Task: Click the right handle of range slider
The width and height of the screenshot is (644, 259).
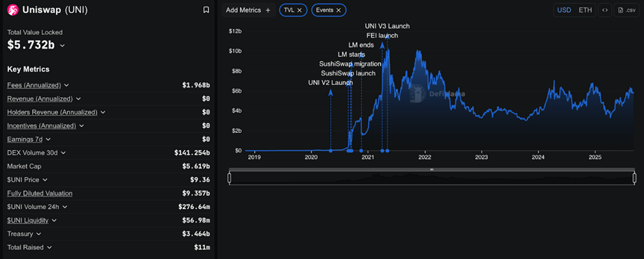Action: [x=634, y=177]
